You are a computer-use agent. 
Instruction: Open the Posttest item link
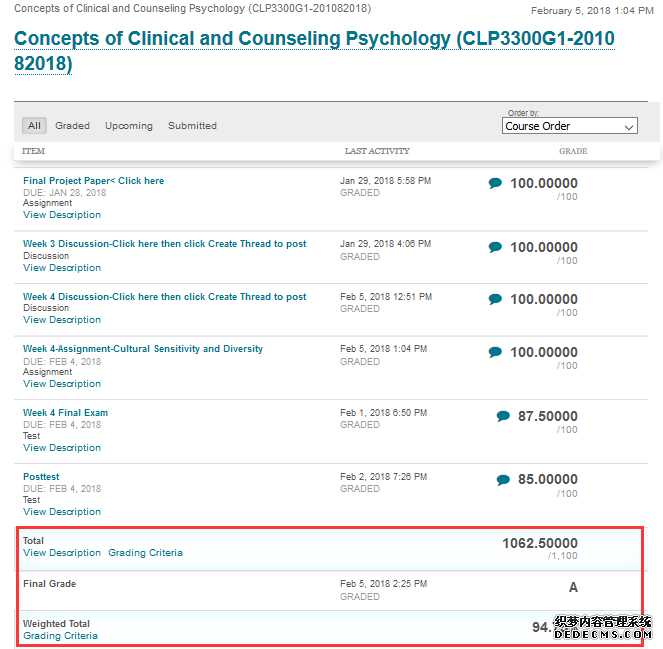41,476
